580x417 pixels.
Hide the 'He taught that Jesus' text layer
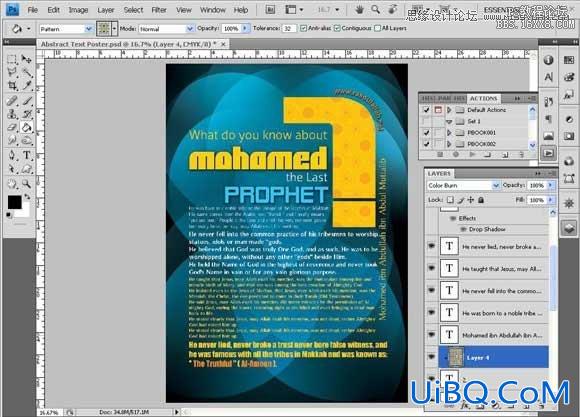coord(431,268)
